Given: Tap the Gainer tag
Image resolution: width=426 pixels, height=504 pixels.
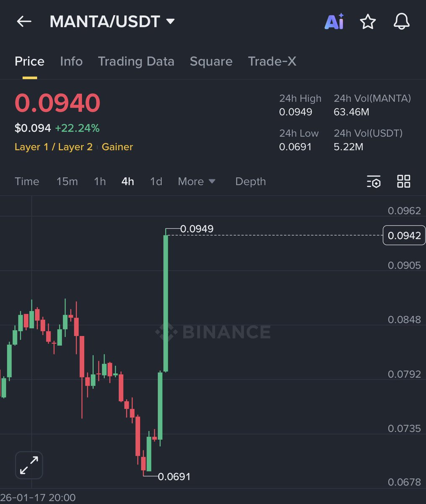Looking at the screenshot, I should tap(117, 147).
